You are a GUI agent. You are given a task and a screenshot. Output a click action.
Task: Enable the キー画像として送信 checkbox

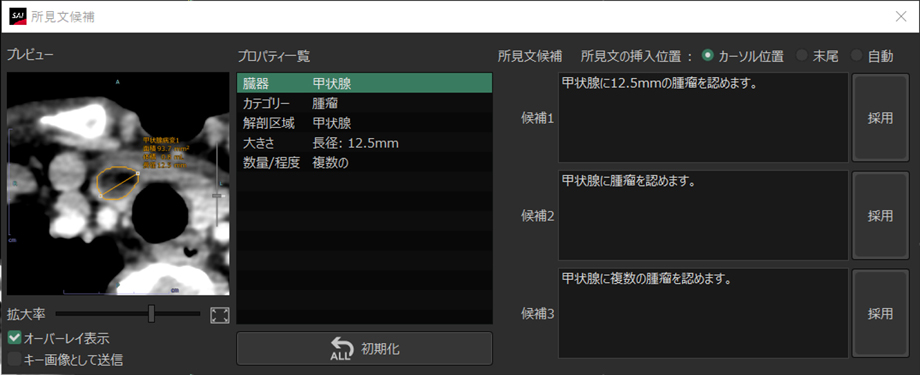click(x=15, y=359)
